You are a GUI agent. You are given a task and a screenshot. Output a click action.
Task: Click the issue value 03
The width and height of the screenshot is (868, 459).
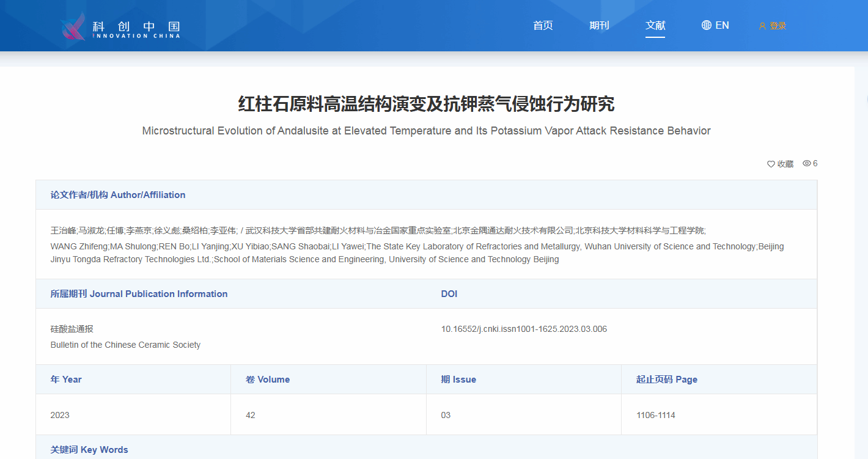[446, 415]
